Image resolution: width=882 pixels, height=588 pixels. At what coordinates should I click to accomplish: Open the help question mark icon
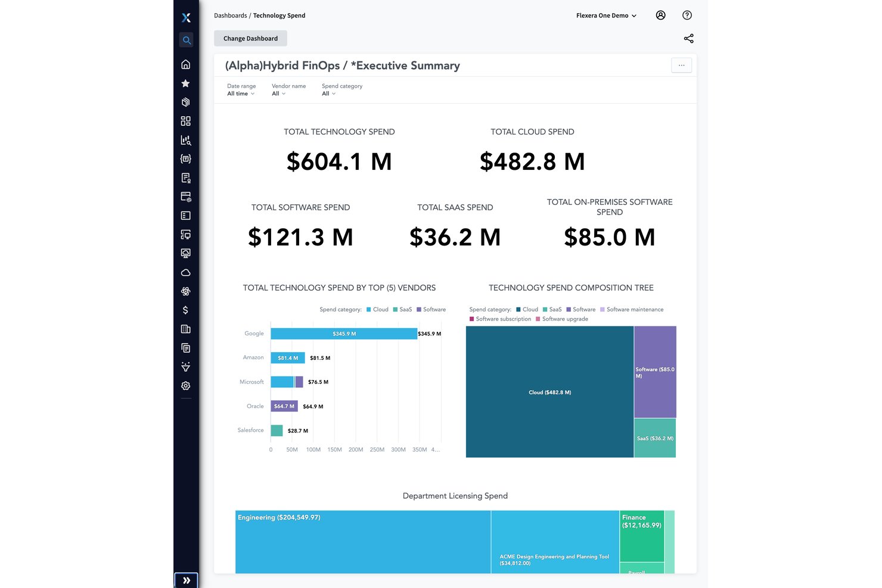[x=687, y=15]
